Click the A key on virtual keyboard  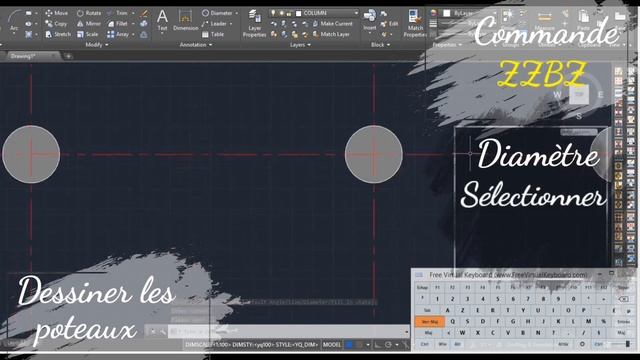tap(447, 310)
